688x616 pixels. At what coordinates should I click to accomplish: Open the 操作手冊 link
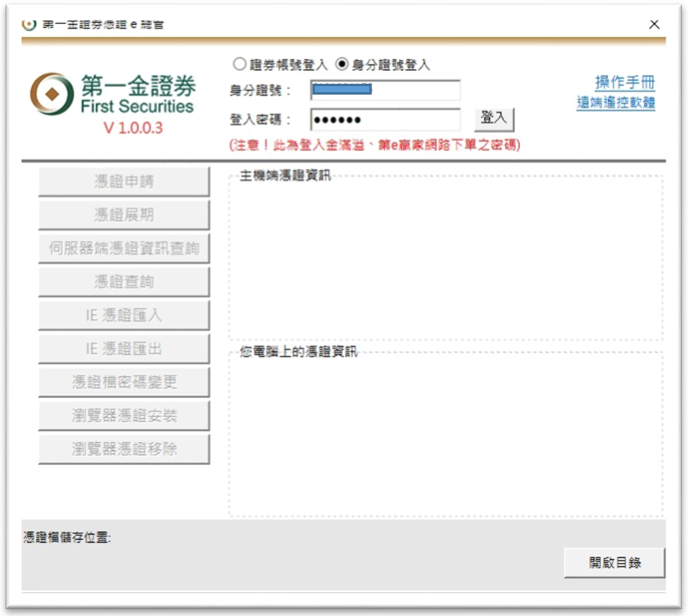tap(624, 83)
